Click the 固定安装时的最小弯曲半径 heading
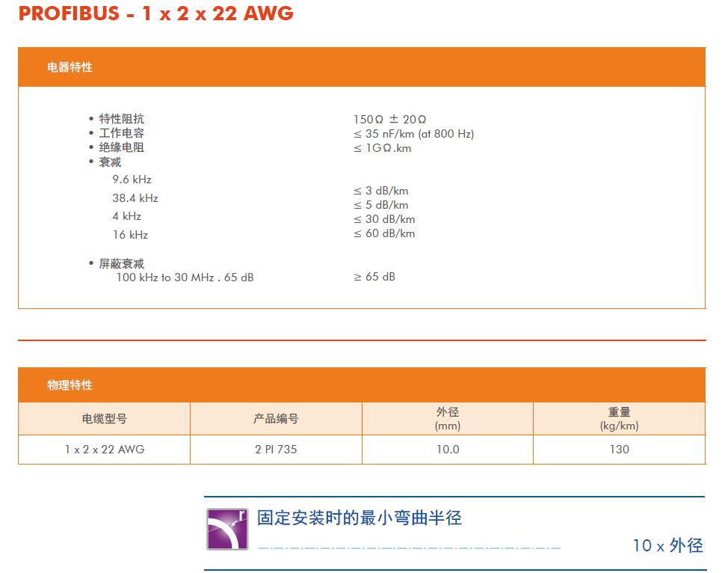This screenshot has height=573, width=728. [x=360, y=518]
